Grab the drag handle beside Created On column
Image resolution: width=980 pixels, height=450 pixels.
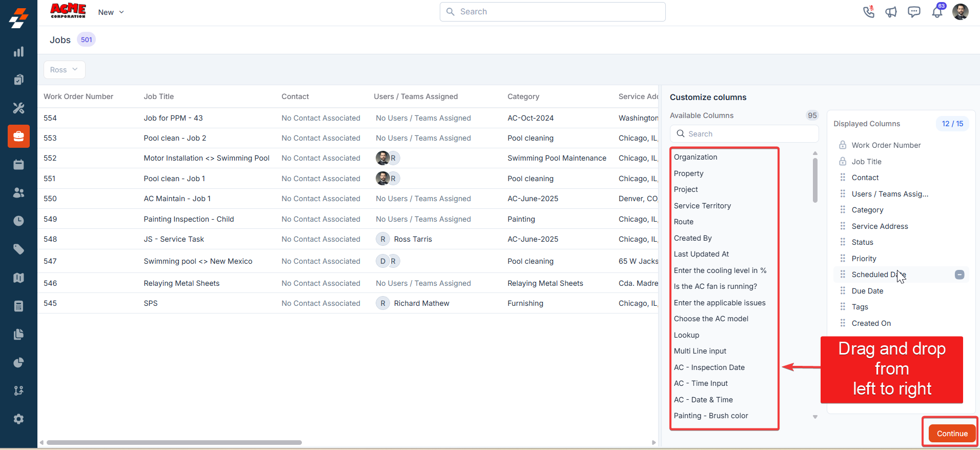click(843, 323)
